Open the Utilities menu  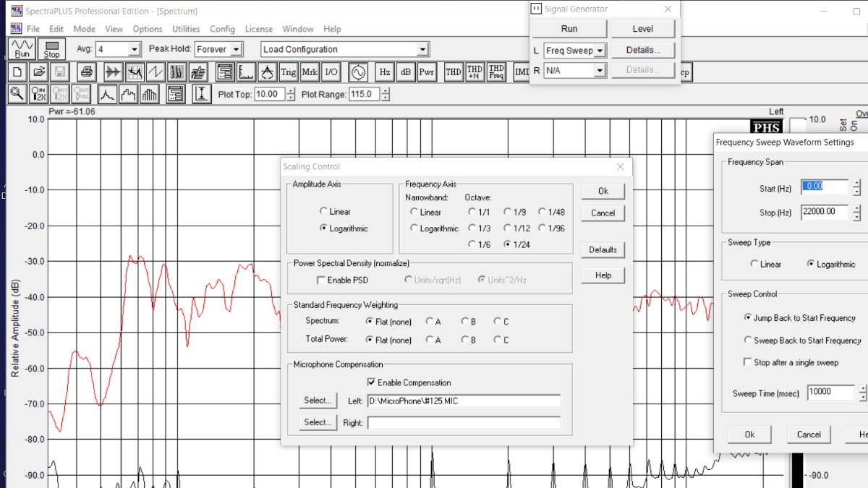[186, 29]
